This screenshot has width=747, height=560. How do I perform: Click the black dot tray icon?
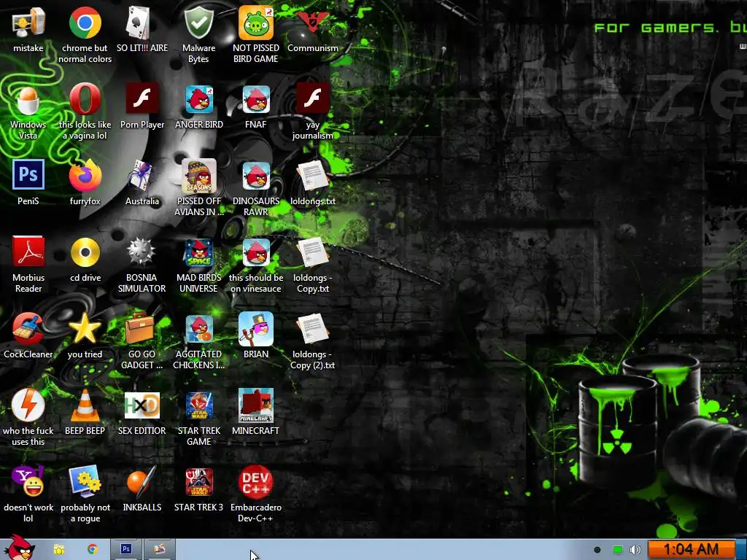coord(597,550)
